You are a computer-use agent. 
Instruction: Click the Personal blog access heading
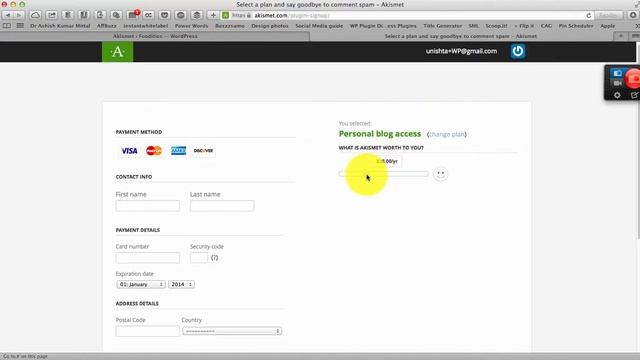tap(380, 134)
